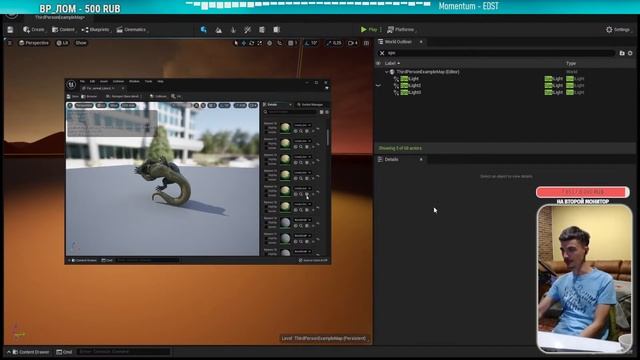640x360 pixels.
Task: Activate the Select mode icon in main toolbar
Action: [203, 30]
